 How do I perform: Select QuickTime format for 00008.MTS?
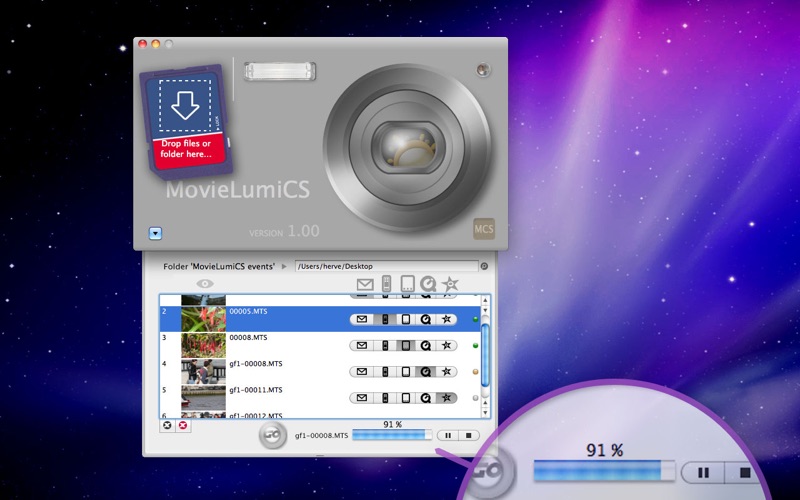pyautogui.click(x=426, y=345)
